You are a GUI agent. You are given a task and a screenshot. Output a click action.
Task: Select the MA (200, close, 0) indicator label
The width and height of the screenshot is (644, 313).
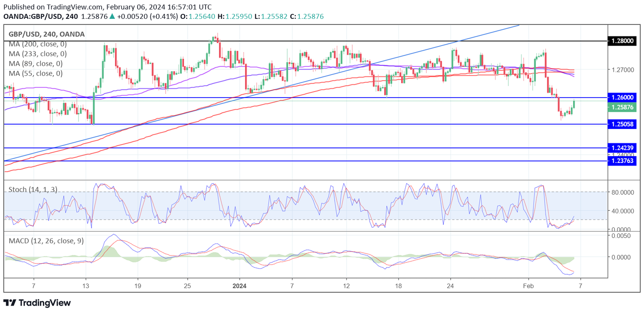pos(37,44)
